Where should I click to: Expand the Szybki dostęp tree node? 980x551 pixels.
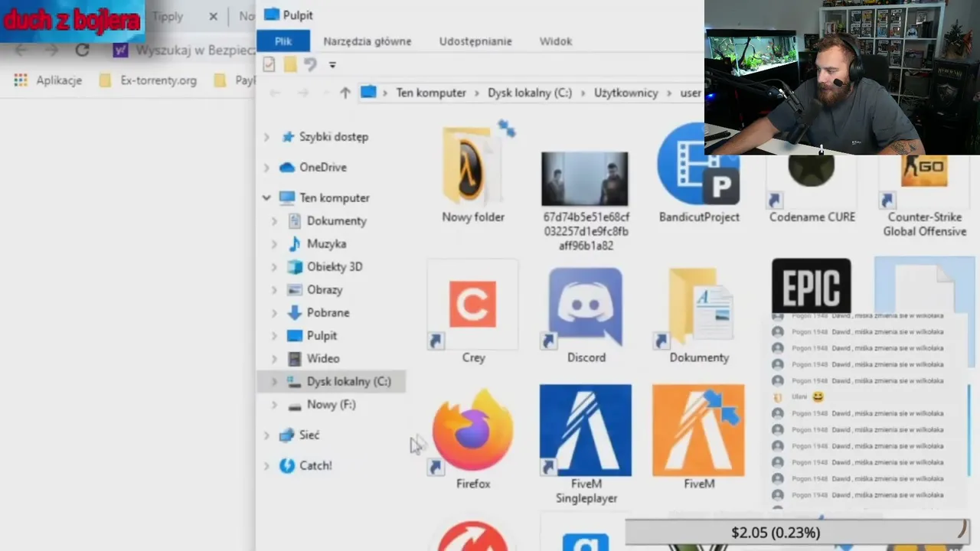[266, 137]
